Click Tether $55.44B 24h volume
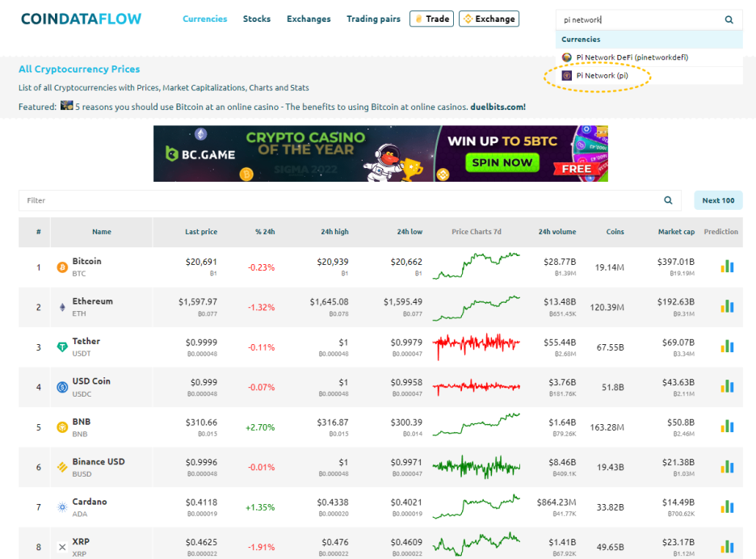Screen dimensions: 756x559 pos(560,342)
